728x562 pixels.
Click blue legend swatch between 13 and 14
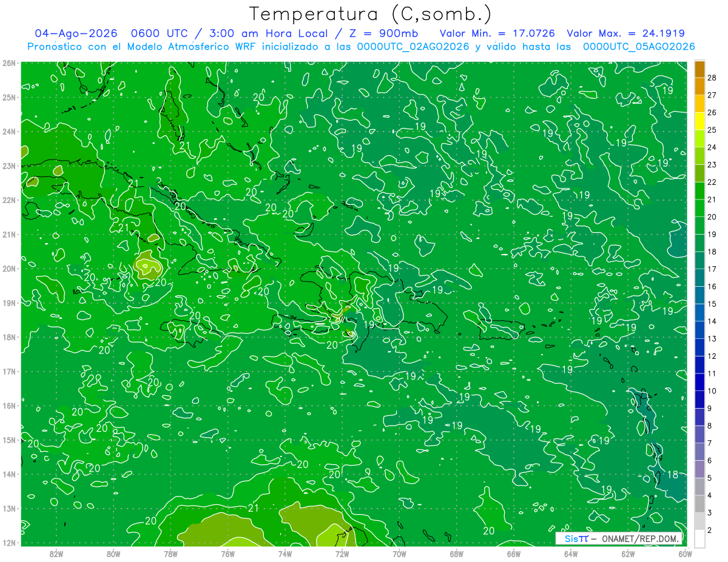[x=699, y=330]
